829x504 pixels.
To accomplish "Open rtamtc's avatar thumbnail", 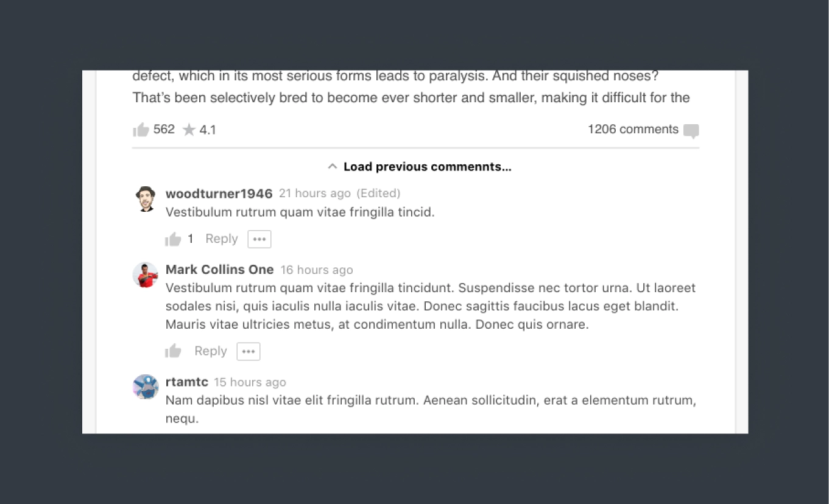I will tap(145, 387).
